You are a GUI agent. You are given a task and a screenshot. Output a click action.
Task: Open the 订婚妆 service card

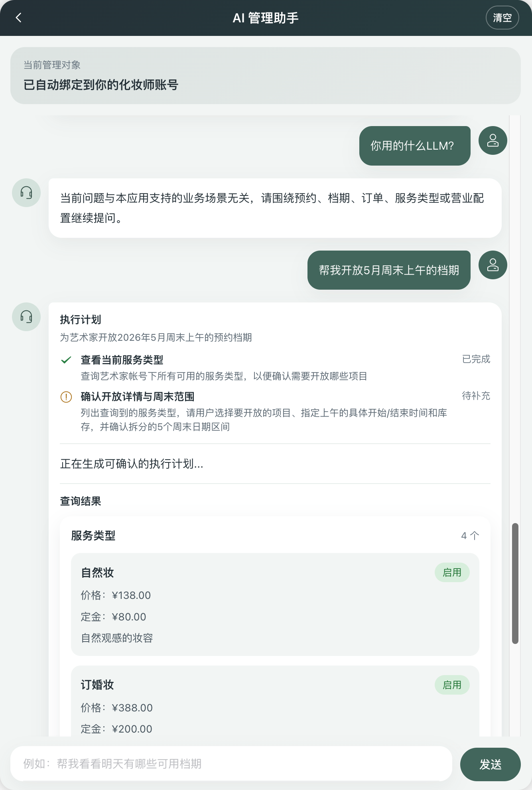pos(275,701)
